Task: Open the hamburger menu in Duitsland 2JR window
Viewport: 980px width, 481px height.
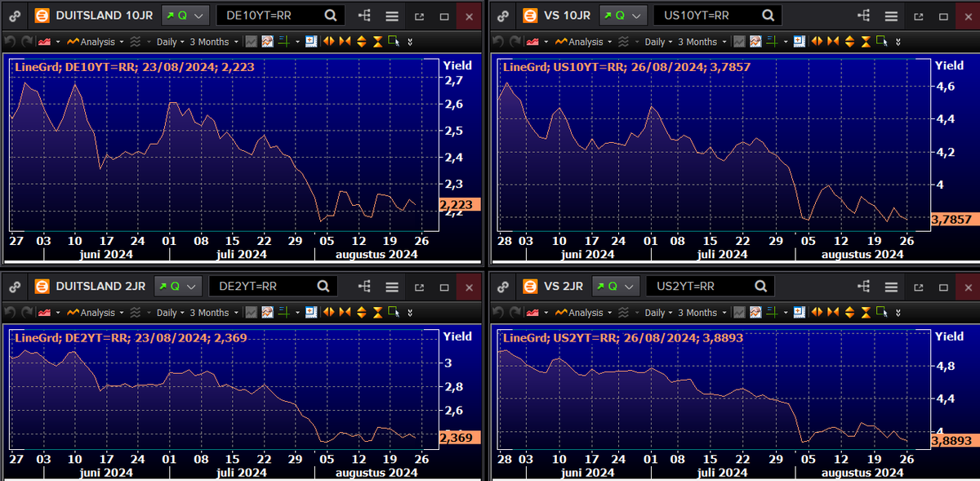Action: [392, 287]
